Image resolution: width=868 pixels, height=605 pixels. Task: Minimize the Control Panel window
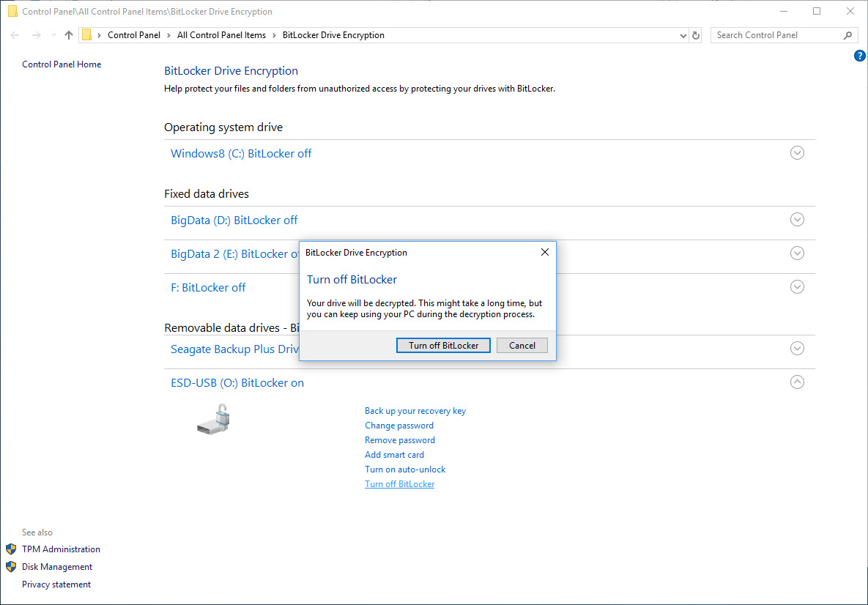[784, 11]
